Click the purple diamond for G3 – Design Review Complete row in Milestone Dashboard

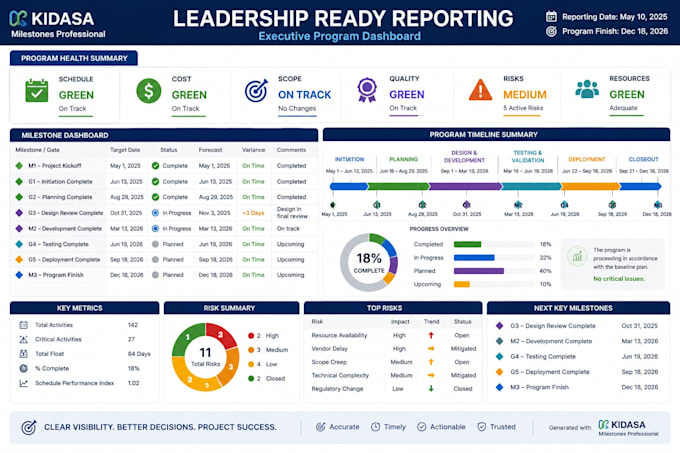tap(19, 213)
